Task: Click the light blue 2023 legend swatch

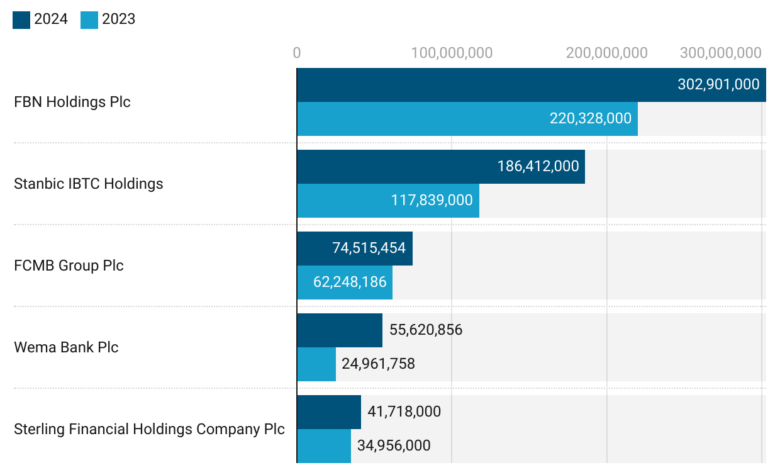Action: click(89, 20)
